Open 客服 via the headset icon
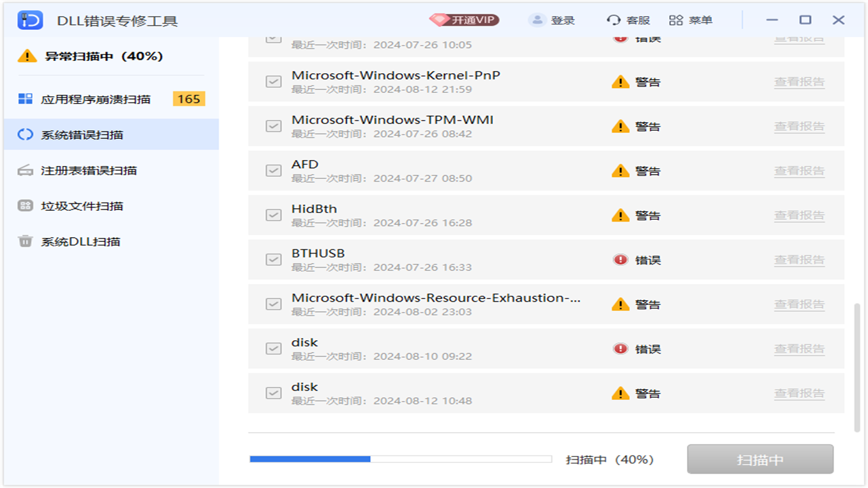 (x=614, y=20)
